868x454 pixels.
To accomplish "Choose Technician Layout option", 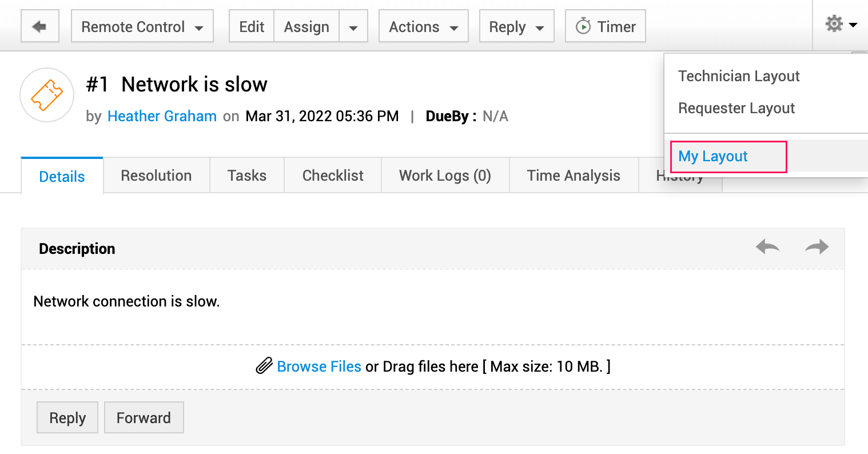I will click(739, 76).
